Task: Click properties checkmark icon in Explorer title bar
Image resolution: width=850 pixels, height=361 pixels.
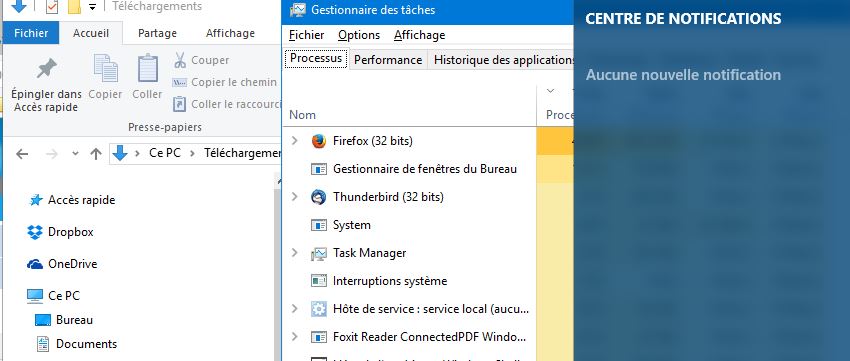Action: coord(52,7)
